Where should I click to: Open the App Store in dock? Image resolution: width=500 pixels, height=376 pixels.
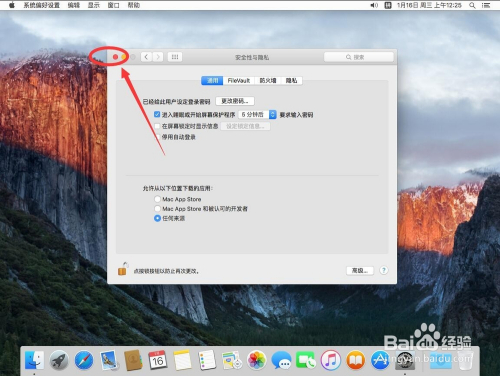(380, 361)
